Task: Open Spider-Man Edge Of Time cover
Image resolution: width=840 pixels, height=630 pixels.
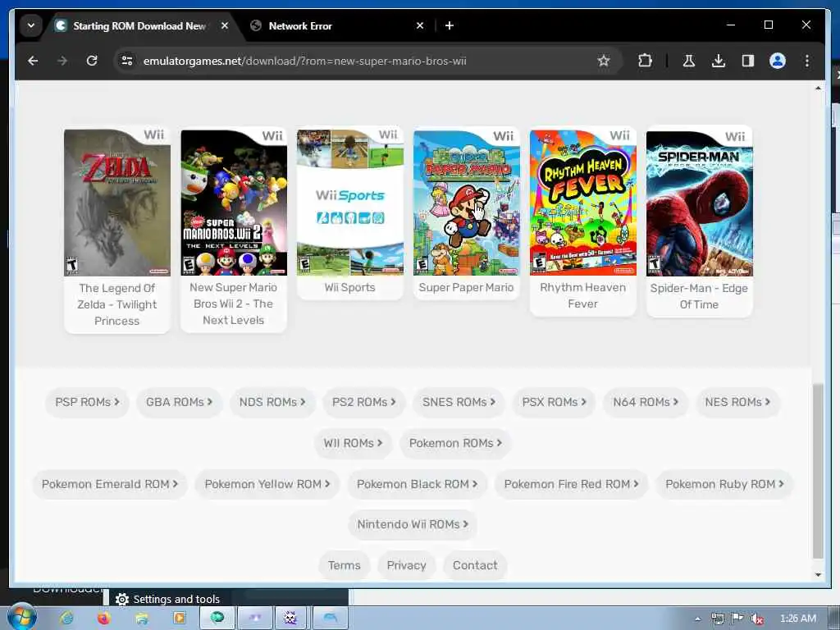Action: (699, 203)
